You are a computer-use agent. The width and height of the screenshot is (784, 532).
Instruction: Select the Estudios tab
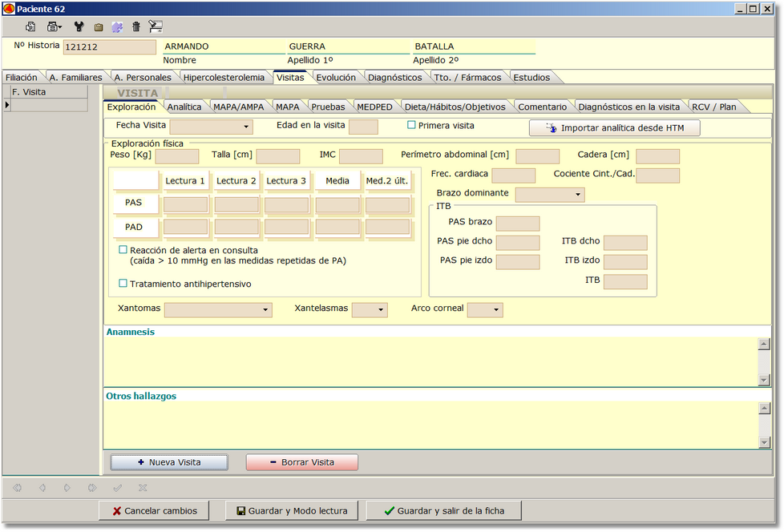tap(531, 78)
